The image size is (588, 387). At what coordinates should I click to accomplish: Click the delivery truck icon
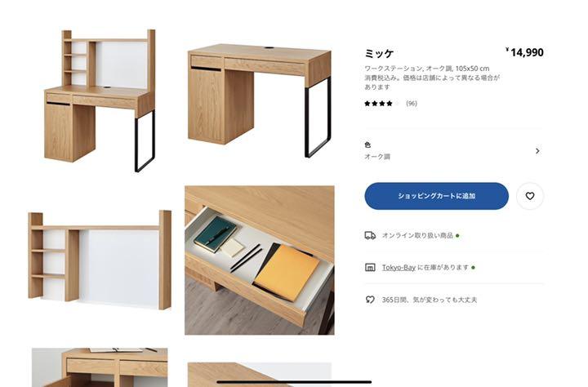(x=370, y=235)
